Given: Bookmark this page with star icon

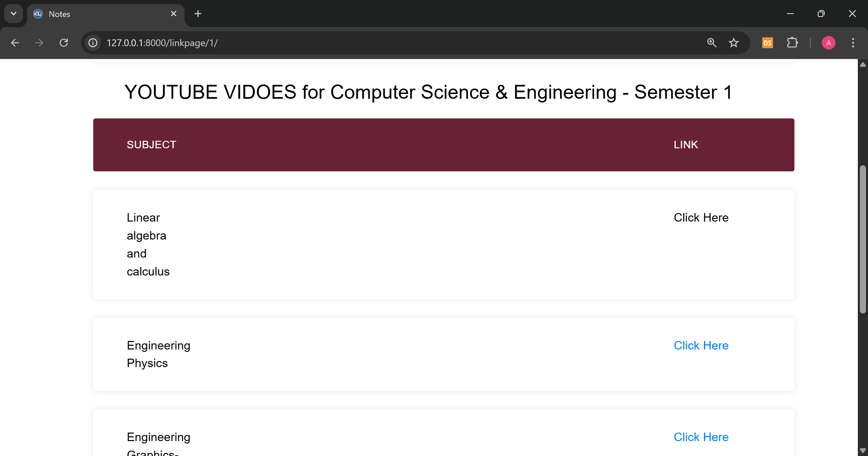Looking at the screenshot, I should coord(734,43).
